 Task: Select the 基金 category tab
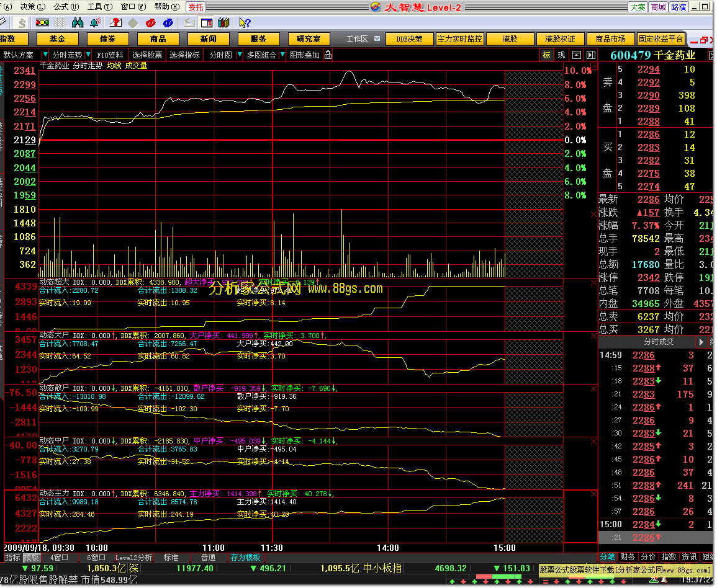[x=57, y=39]
